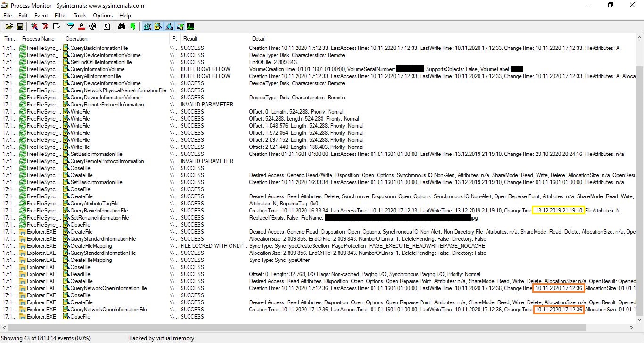Select the SetRenameInformationFile operation row
Viewport: 644px width, 343px height.
click(x=318, y=218)
